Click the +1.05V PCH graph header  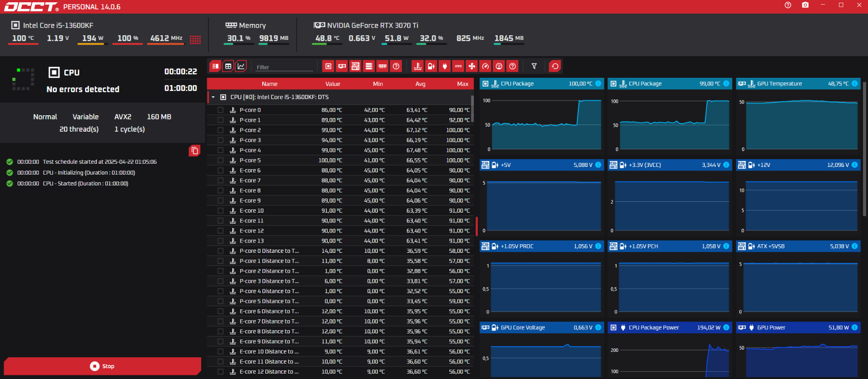click(x=670, y=246)
